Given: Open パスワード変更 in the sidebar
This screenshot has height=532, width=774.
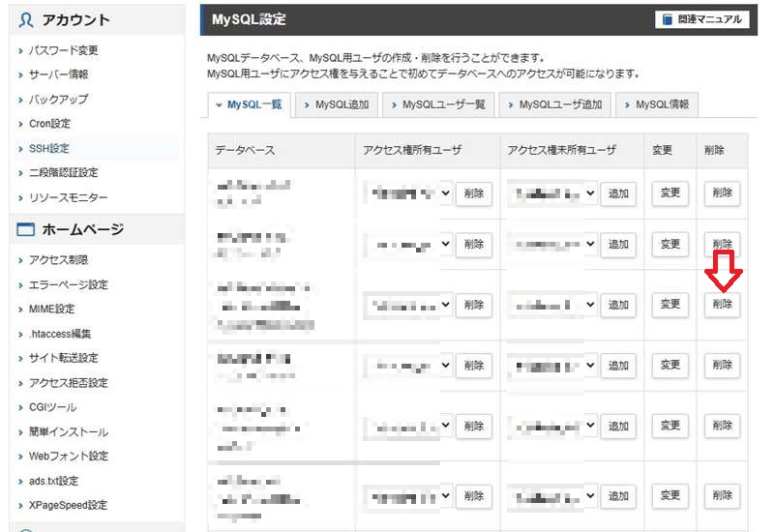Looking at the screenshot, I should (x=63, y=50).
